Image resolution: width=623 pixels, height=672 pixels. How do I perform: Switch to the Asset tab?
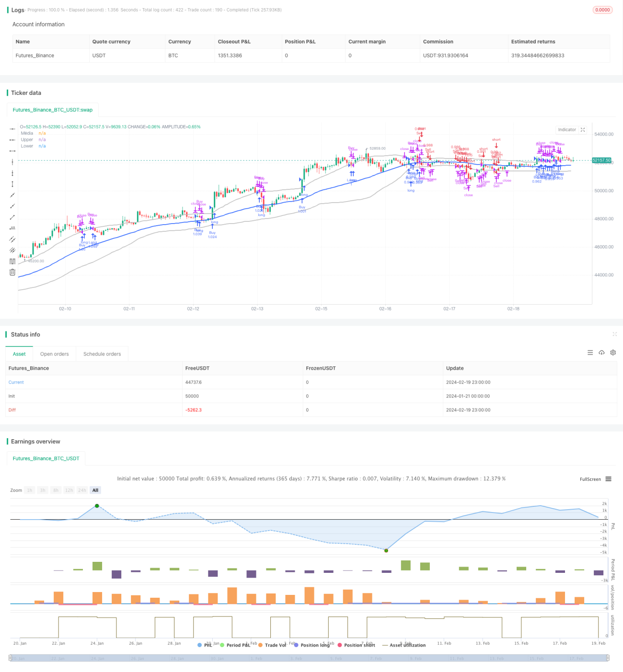[x=19, y=354]
